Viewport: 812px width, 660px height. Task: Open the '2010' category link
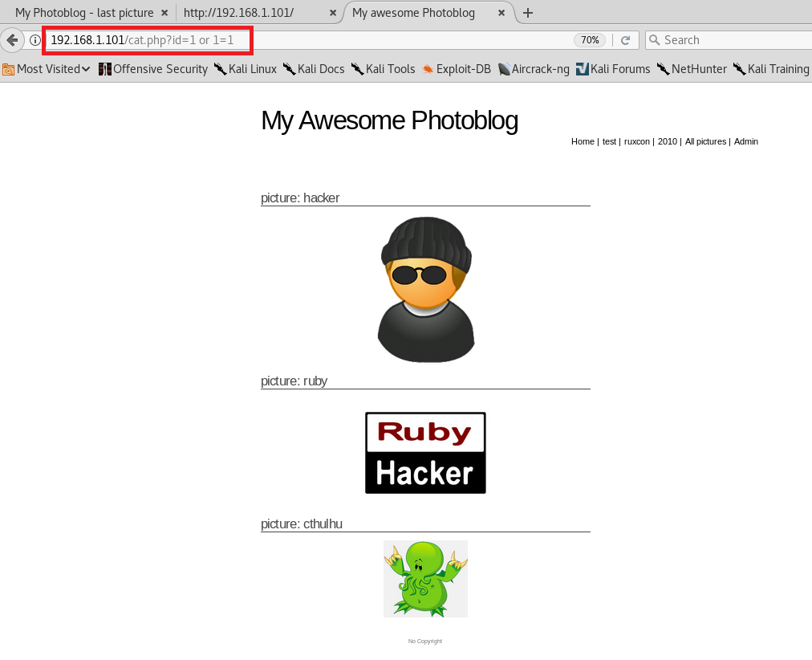[x=668, y=141]
